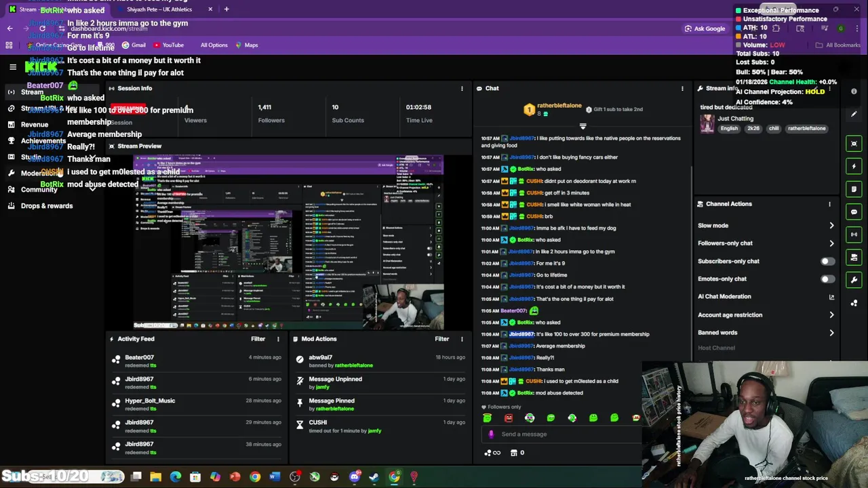The width and height of the screenshot is (868, 488).
Task: Click the channel points icon below chat
Action: click(488, 453)
